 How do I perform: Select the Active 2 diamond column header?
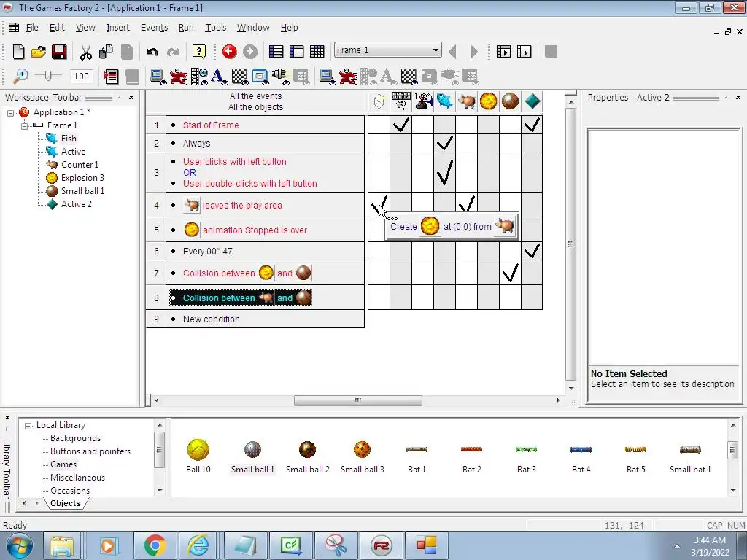point(532,101)
